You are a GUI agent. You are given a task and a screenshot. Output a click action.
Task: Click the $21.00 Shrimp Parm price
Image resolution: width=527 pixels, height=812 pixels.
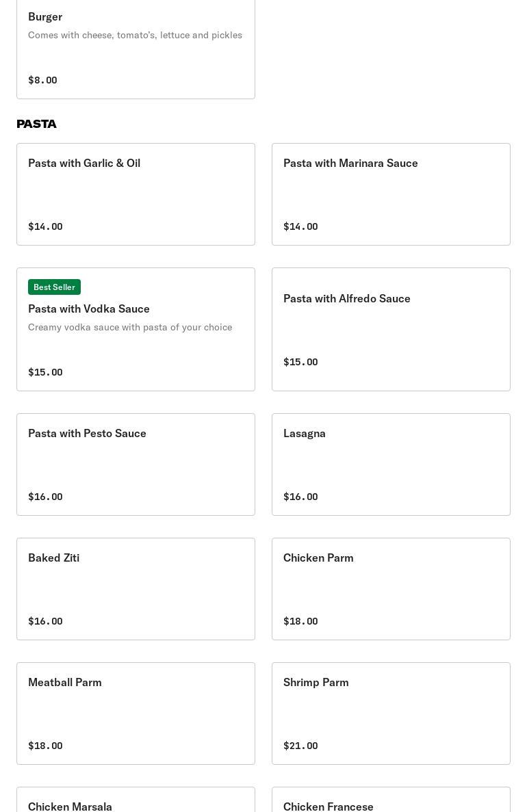click(300, 746)
